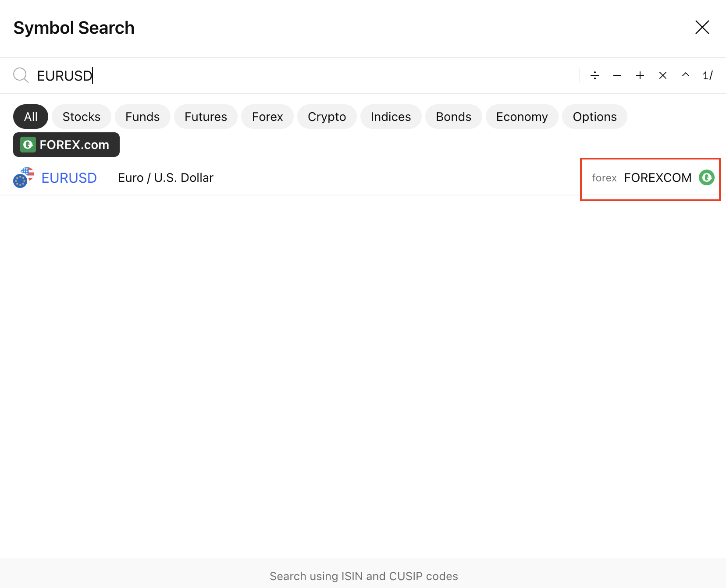The height and width of the screenshot is (588, 726).
Task: Filter results by Stocks
Action: pos(82,117)
